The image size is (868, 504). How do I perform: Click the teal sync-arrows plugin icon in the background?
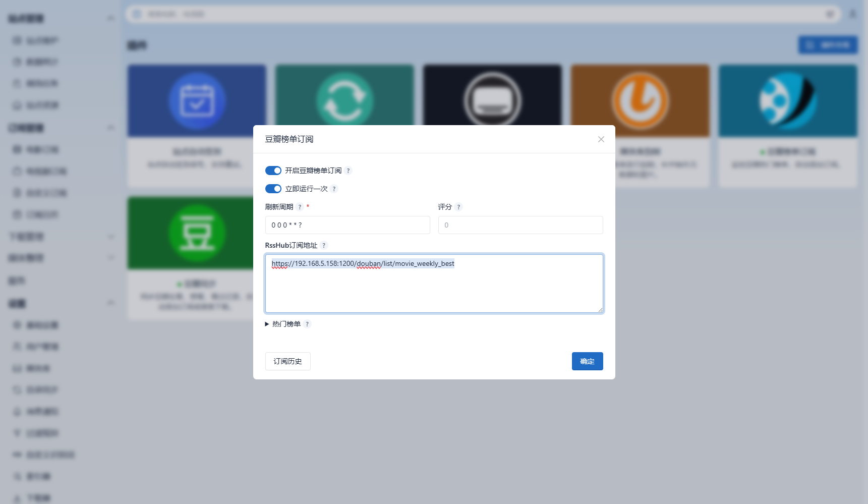tap(344, 101)
